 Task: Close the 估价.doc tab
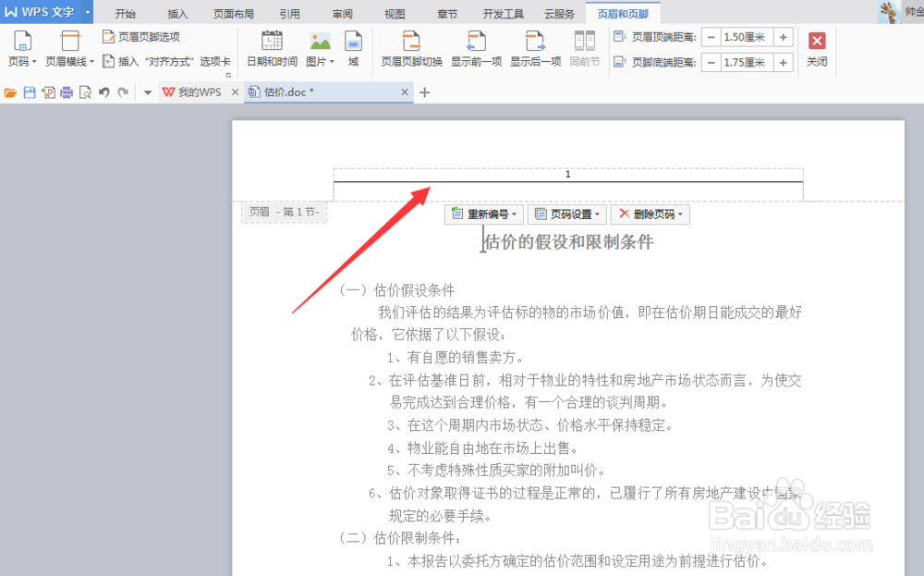tap(405, 92)
